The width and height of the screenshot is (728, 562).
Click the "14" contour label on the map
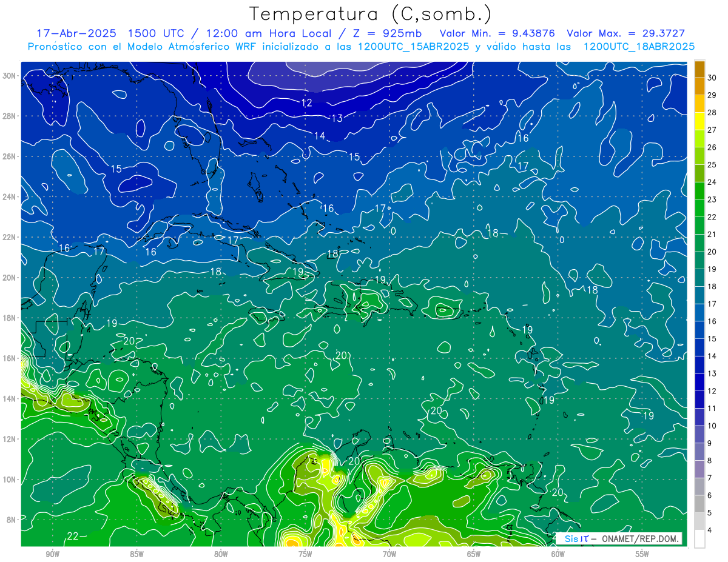(320, 136)
